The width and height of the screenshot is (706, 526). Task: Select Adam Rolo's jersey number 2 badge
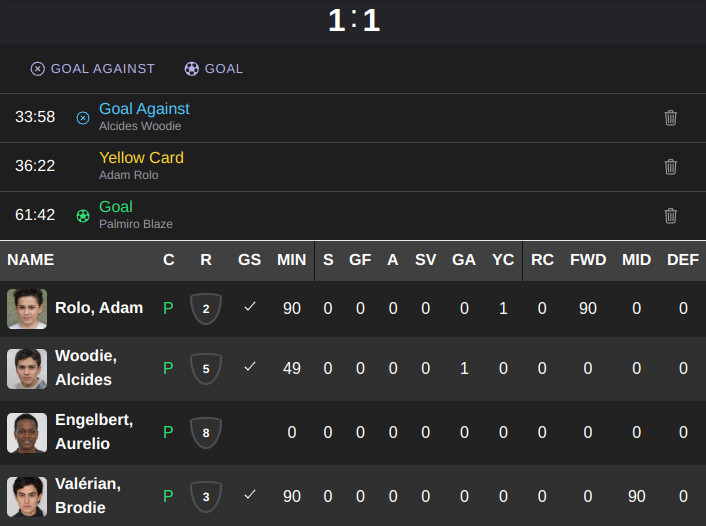pyautogui.click(x=206, y=308)
